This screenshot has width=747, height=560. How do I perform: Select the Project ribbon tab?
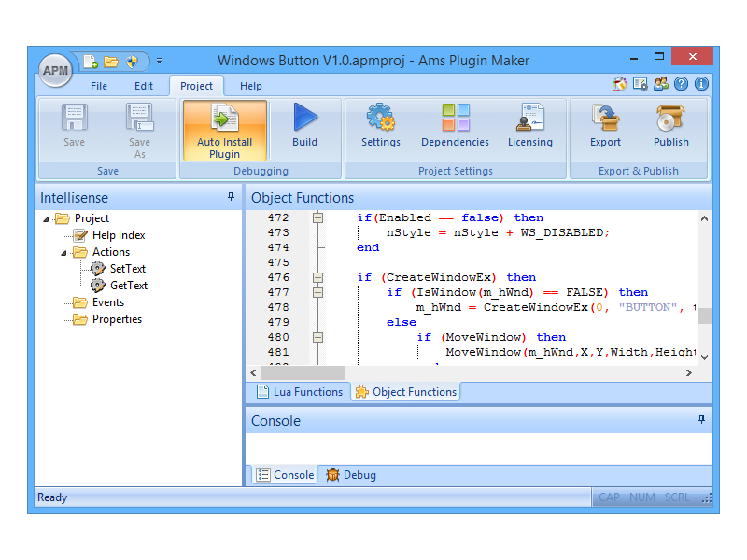196,86
